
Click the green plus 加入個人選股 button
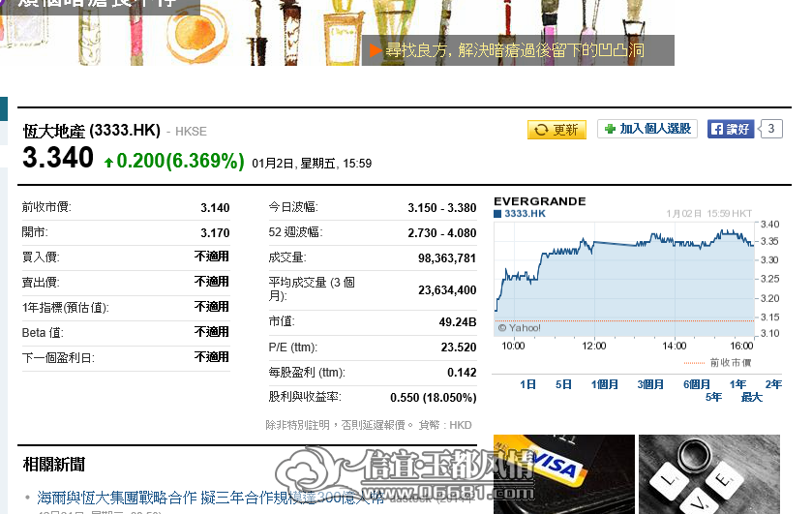(647, 129)
